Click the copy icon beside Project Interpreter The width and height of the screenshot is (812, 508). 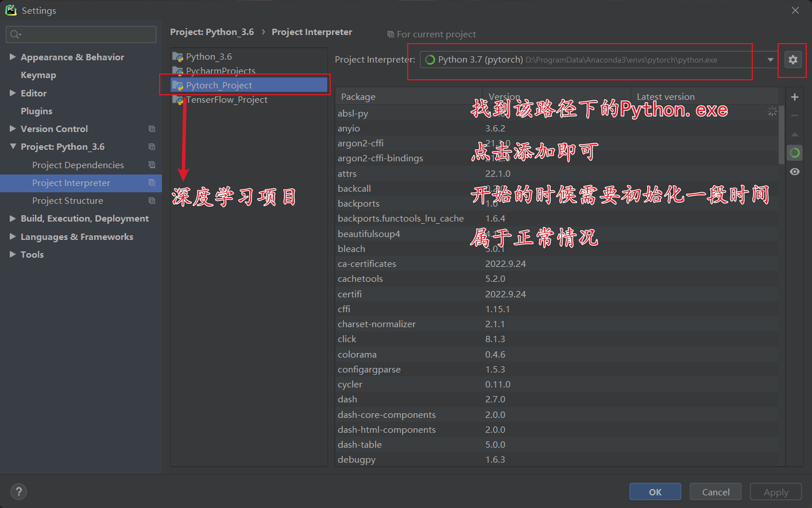point(152,183)
